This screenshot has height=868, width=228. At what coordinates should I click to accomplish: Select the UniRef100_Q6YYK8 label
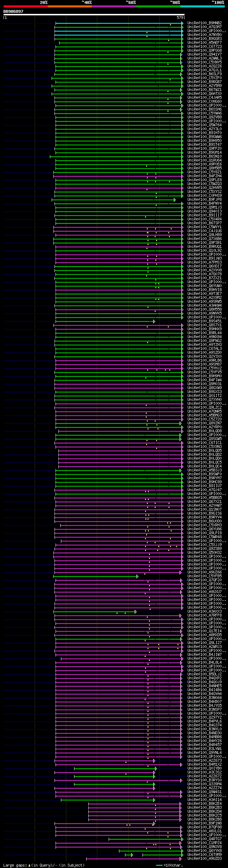tap(204, 851)
